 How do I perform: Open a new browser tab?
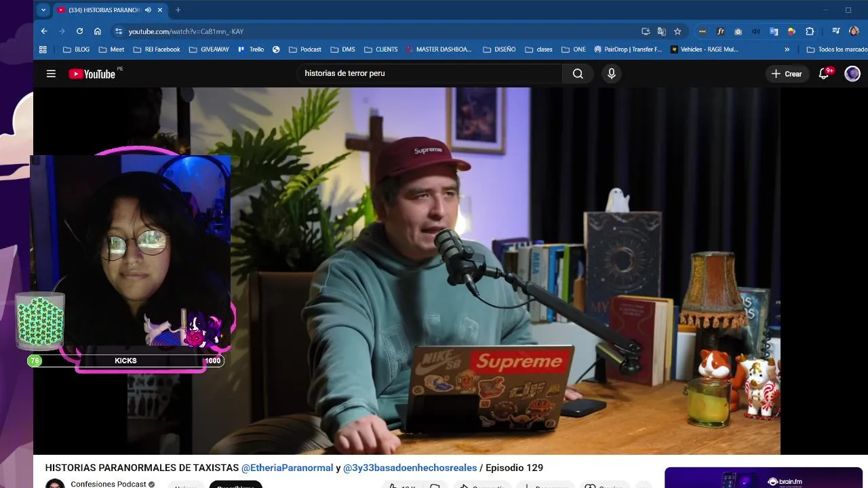tap(178, 10)
